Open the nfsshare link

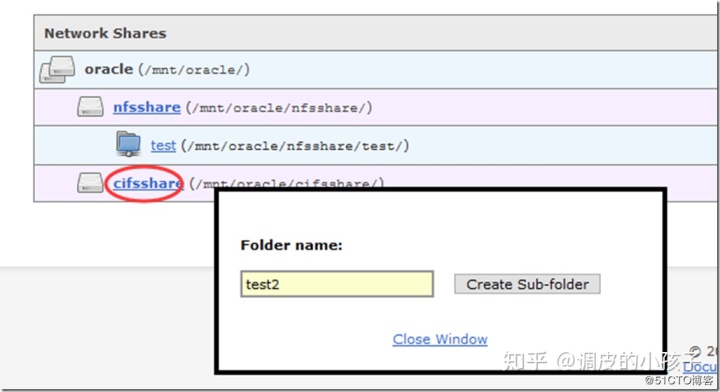coord(147,107)
